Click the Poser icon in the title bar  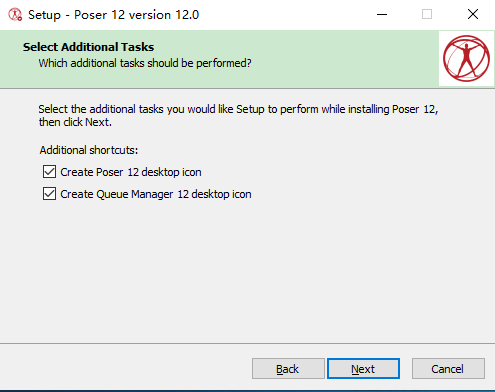coord(15,15)
